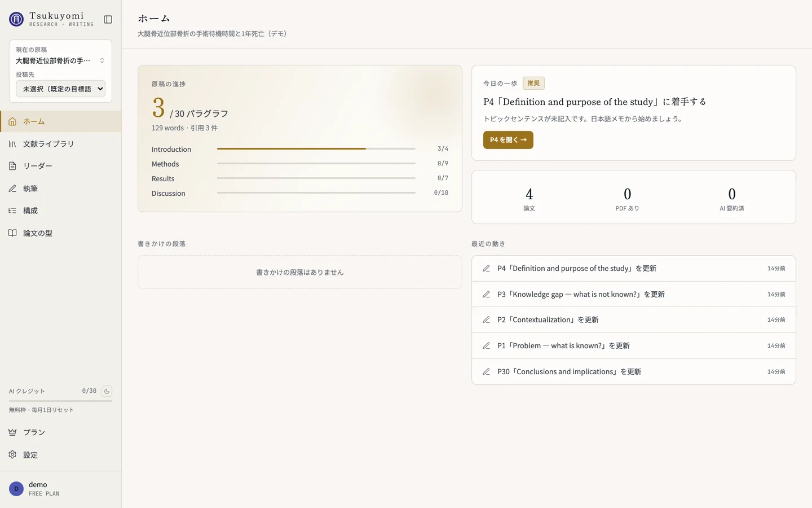Click the pencil icon in the P4 activity row
This screenshot has width=812, height=508.
(486, 268)
